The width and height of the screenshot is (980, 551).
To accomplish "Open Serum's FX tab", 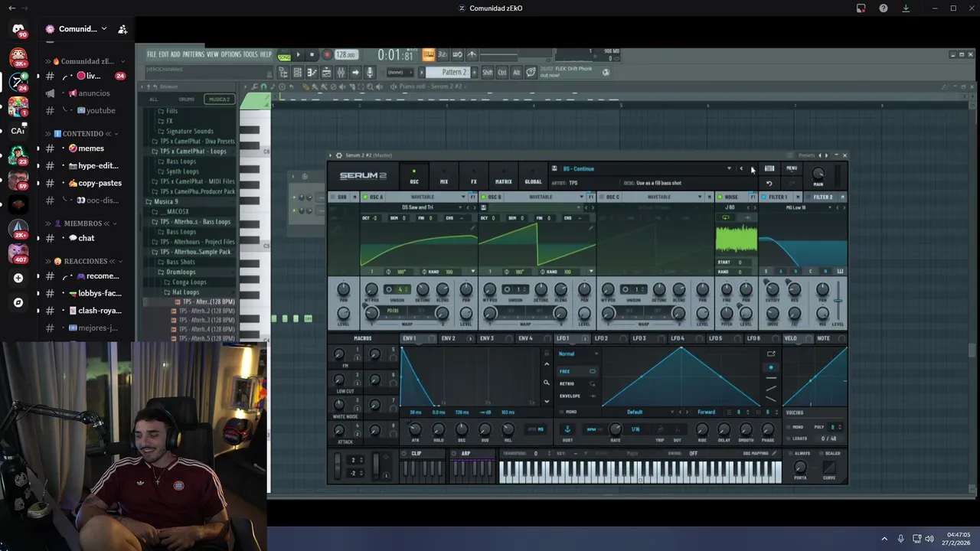I will (x=473, y=177).
